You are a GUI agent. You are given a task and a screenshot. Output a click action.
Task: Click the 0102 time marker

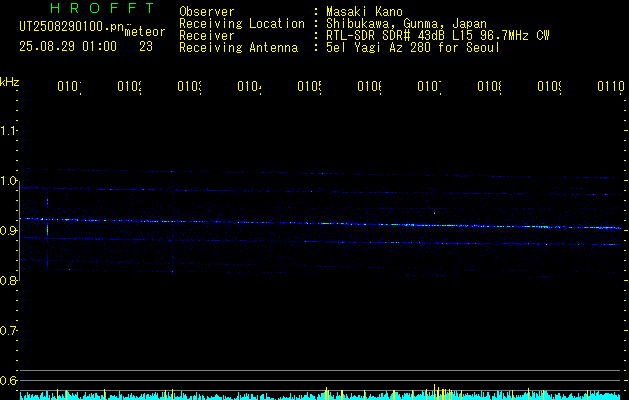pos(129,87)
